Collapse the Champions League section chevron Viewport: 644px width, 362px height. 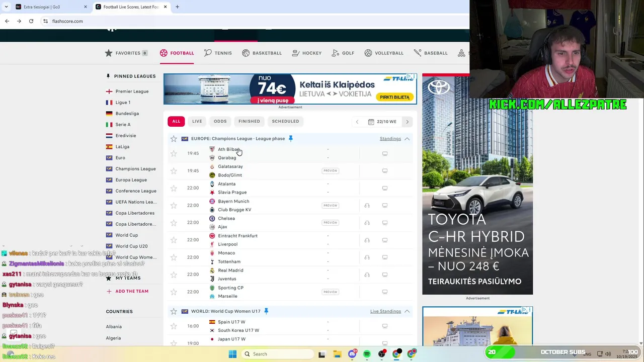point(407,139)
